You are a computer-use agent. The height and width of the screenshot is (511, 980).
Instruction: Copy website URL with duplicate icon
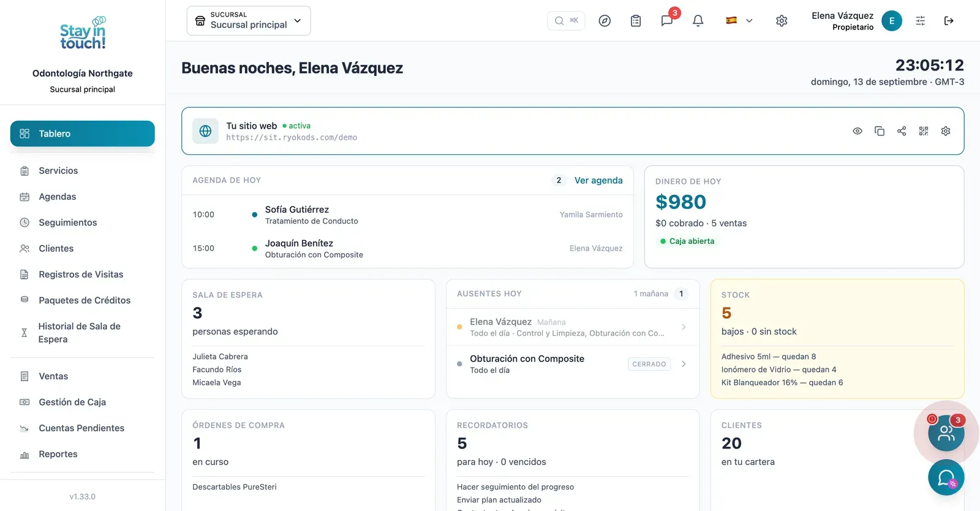[x=880, y=131]
